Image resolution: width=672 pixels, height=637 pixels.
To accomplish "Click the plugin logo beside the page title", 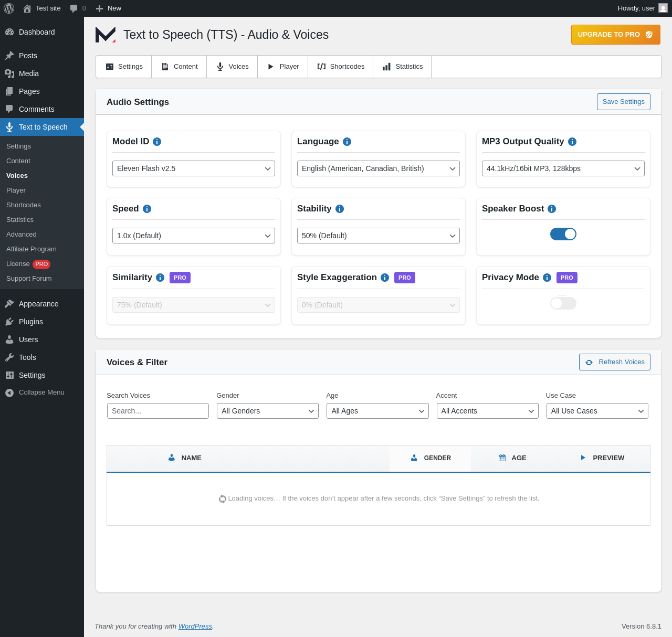I will coord(106,35).
